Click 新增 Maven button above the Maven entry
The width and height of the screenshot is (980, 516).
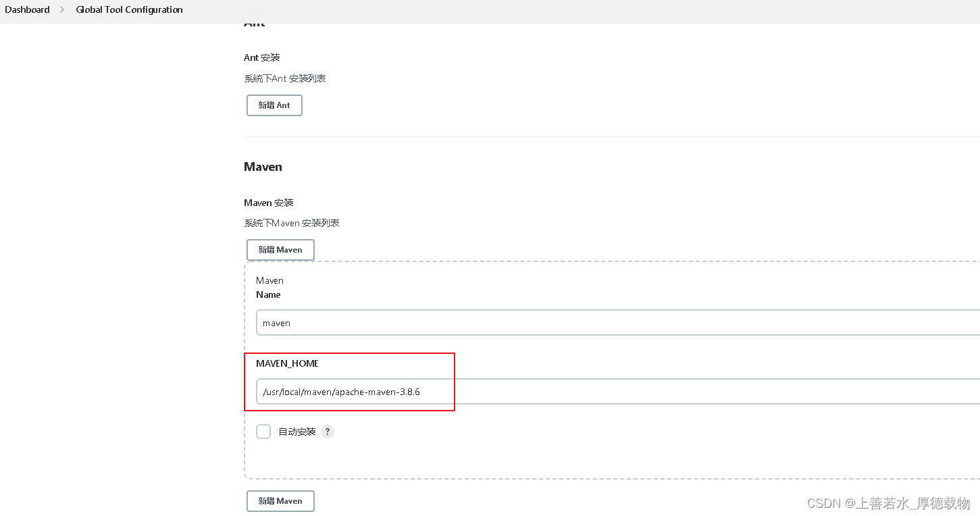(280, 250)
